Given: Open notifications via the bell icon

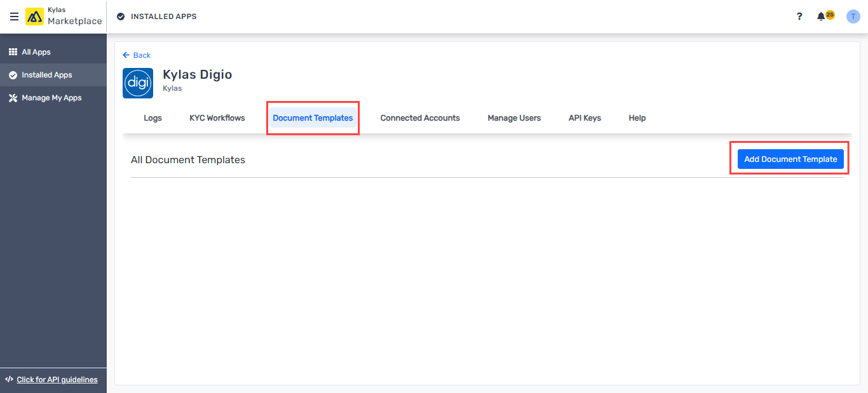Looking at the screenshot, I should click(x=820, y=16).
